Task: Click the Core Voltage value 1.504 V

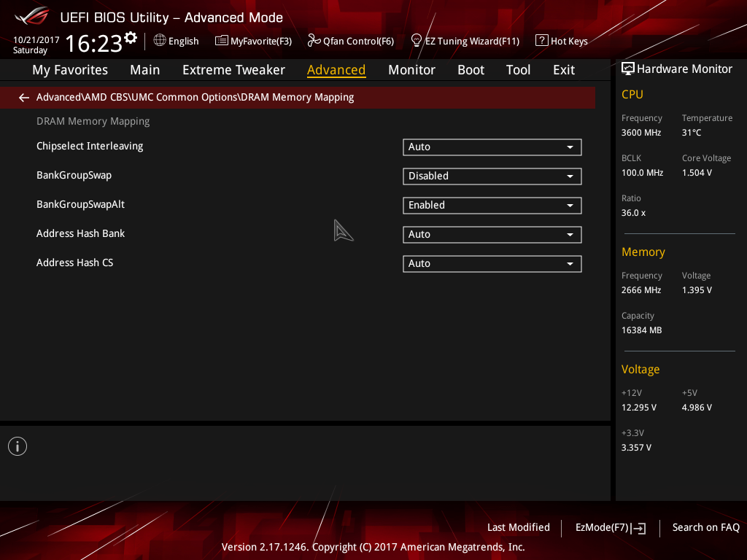Action: click(697, 173)
